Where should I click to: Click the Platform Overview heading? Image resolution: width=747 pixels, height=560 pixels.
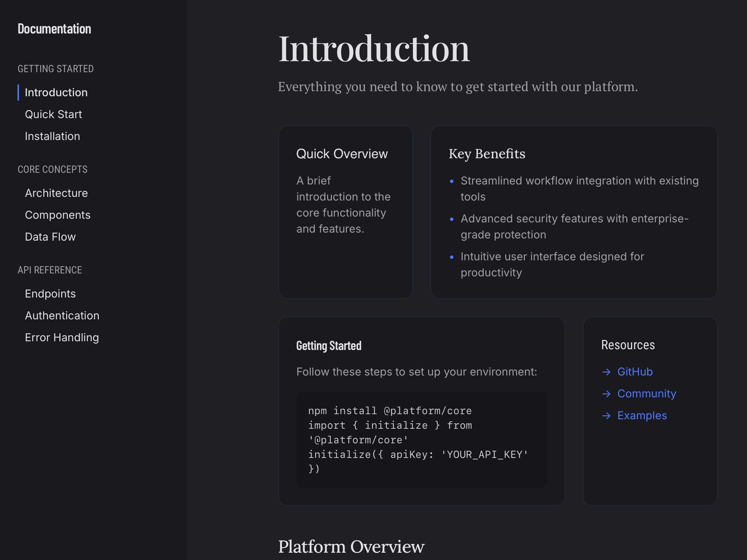pyautogui.click(x=351, y=547)
